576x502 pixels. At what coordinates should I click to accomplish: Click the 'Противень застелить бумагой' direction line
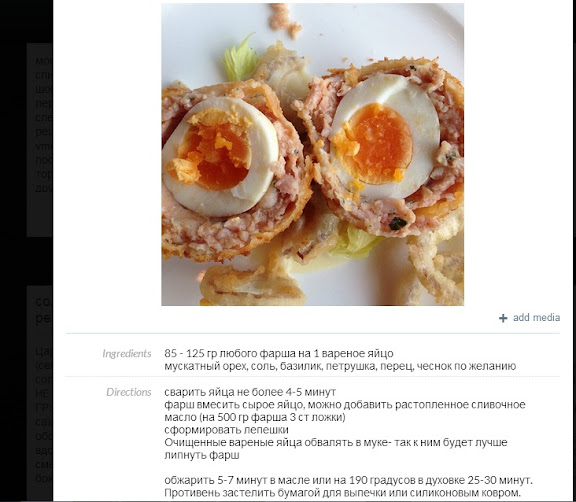coord(342,492)
